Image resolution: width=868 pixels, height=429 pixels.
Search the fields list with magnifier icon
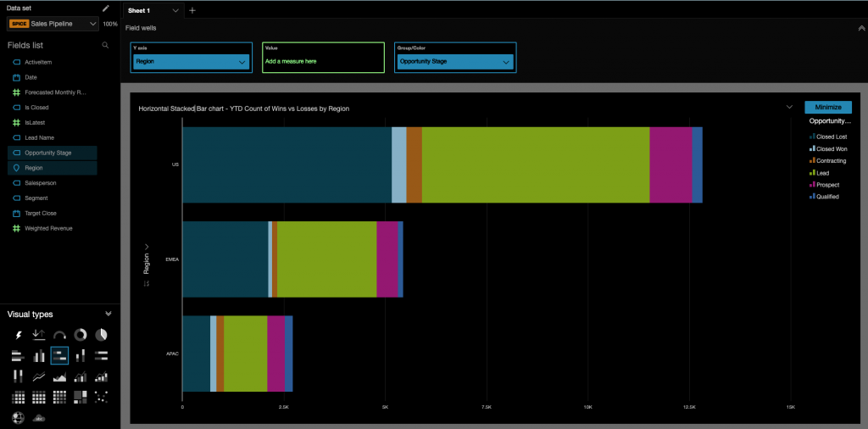[x=105, y=45]
